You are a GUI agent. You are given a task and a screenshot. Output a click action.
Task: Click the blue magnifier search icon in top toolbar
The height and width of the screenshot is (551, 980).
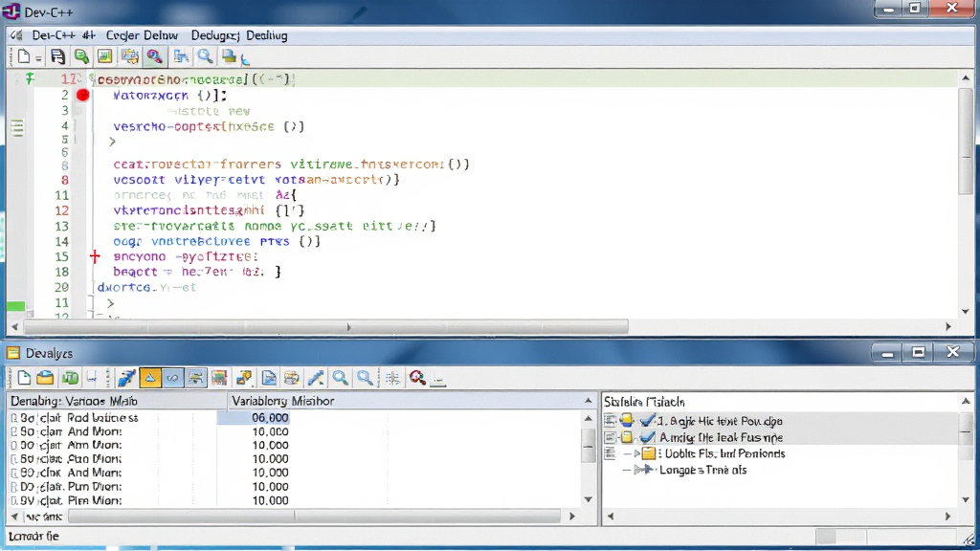(205, 56)
